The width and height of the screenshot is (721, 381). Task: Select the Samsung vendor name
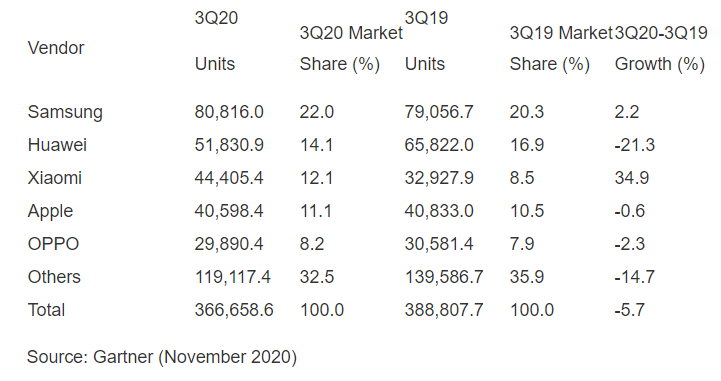click(65, 112)
